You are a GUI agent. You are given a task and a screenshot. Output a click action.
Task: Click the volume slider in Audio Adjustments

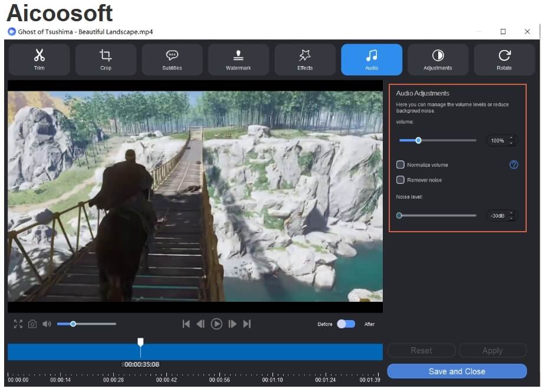(438, 140)
